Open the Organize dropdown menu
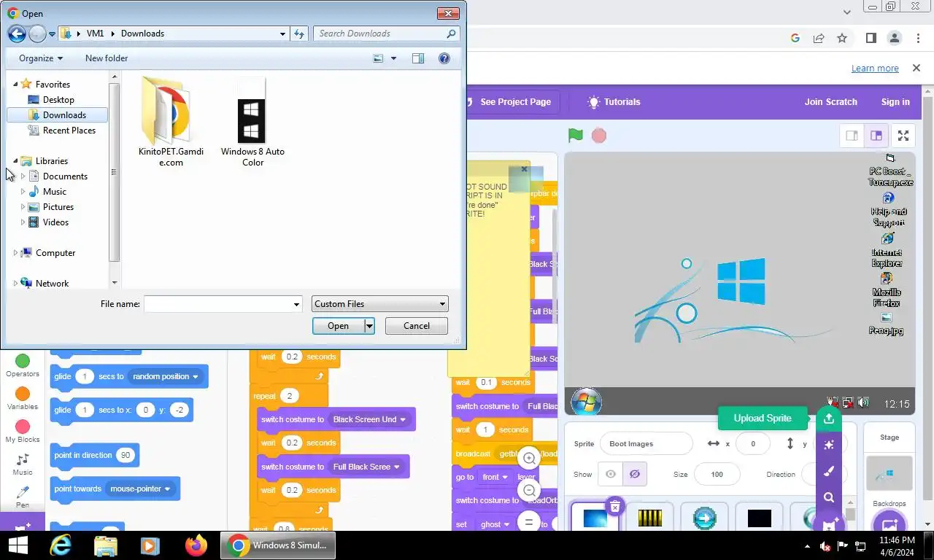This screenshot has width=934, height=560. pyautogui.click(x=41, y=58)
